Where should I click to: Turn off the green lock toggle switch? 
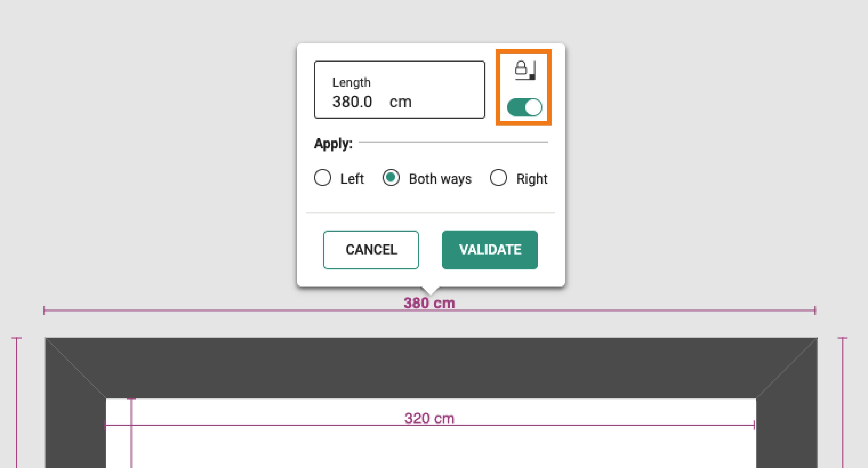click(525, 107)
